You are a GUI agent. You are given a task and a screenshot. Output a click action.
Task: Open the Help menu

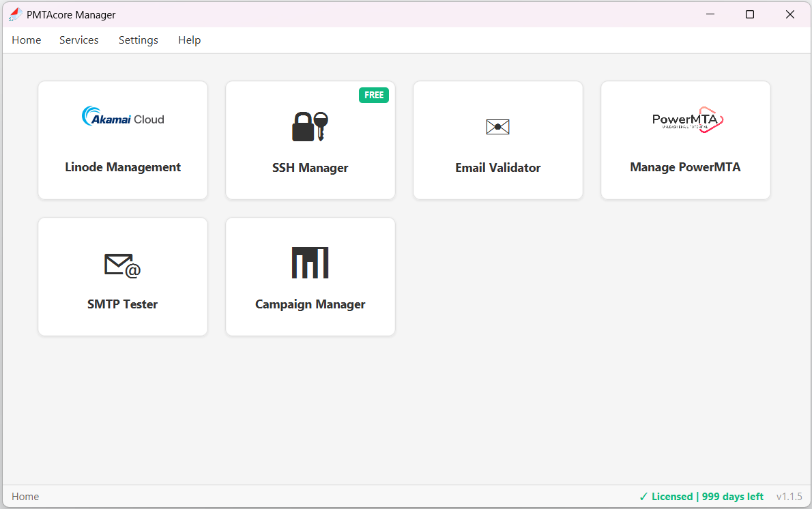click(x=189, y=40)
